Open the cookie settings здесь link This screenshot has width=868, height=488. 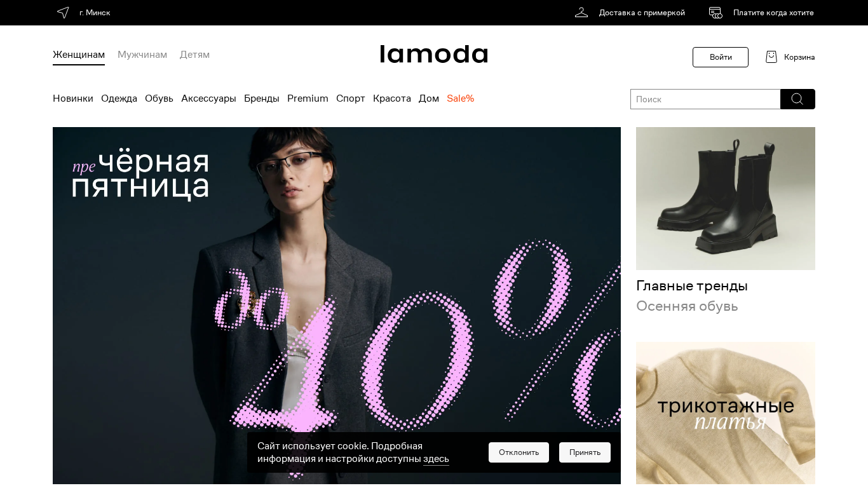coord(436,459)
